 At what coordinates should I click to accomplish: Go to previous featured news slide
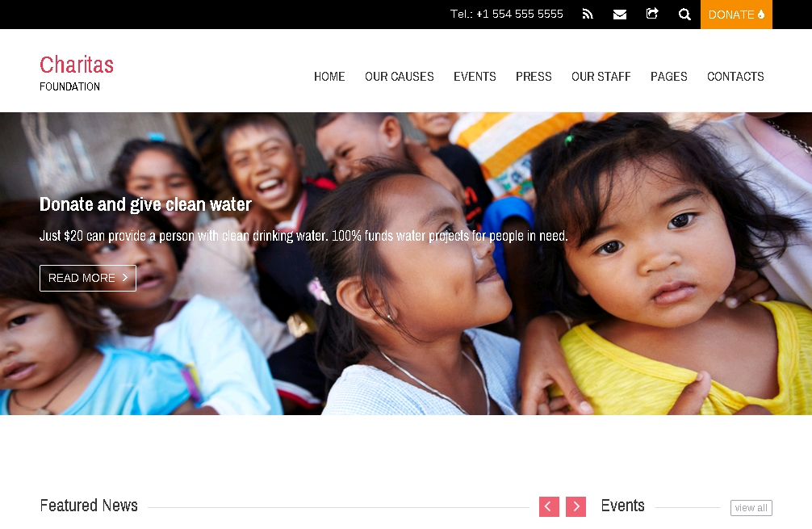coord(549,506)
